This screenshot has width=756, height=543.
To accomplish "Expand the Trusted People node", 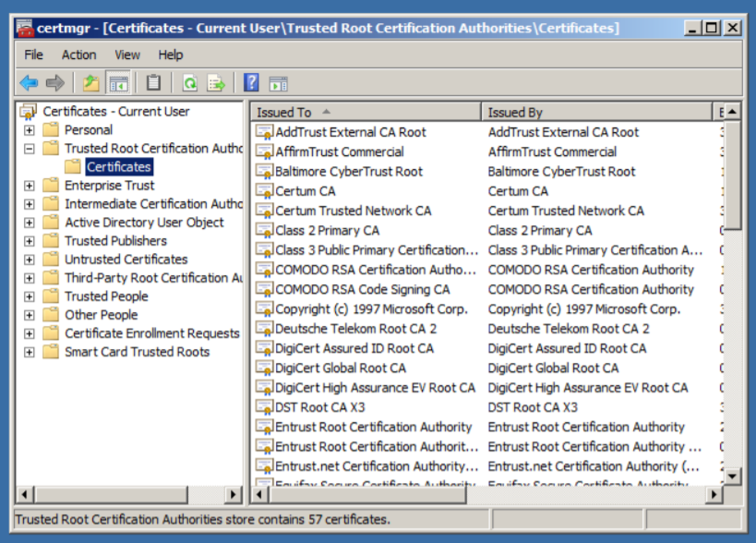I will 30,296.
